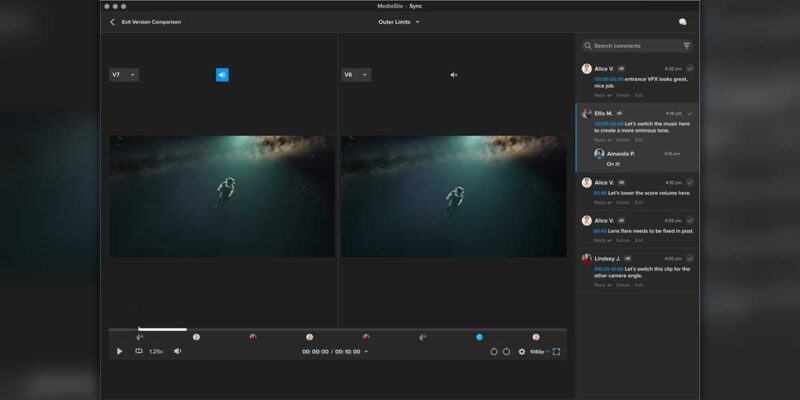
Task: Delete Ellis M.'s music comment
Action: click(622, 140)
